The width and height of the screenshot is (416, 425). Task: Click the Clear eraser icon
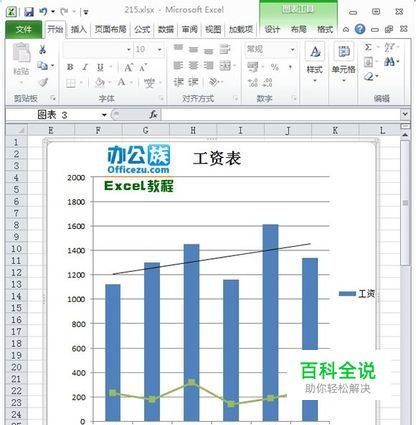click(369, 77)
